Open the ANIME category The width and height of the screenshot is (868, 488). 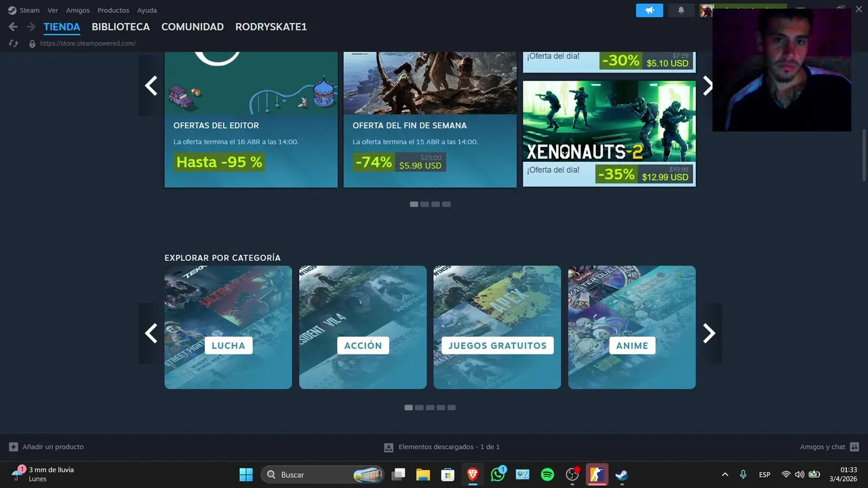(632, 327)
